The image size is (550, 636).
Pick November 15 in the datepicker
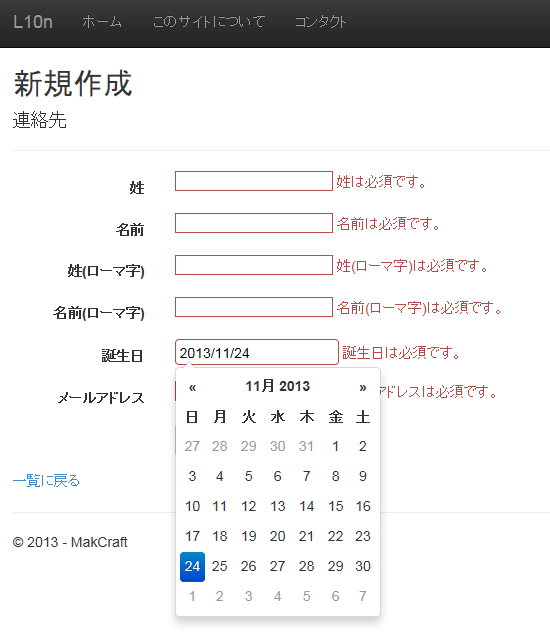[x=335, y=506]
